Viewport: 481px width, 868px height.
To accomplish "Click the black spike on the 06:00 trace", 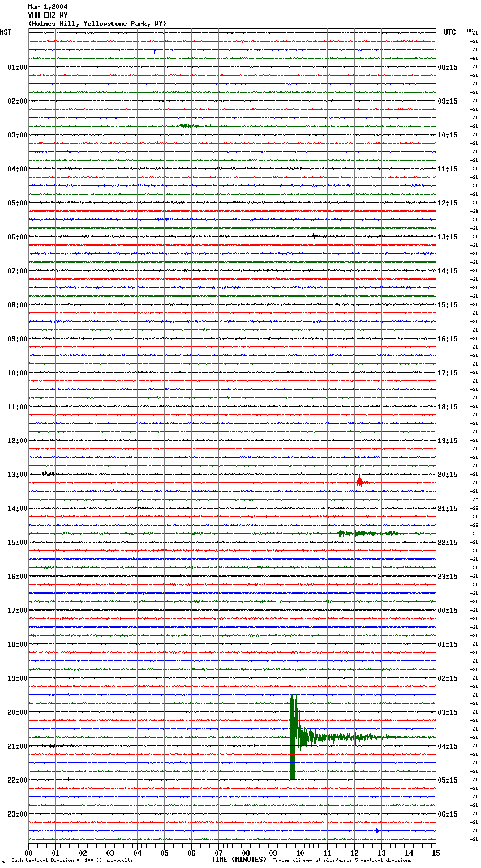I will pos(315,237).
